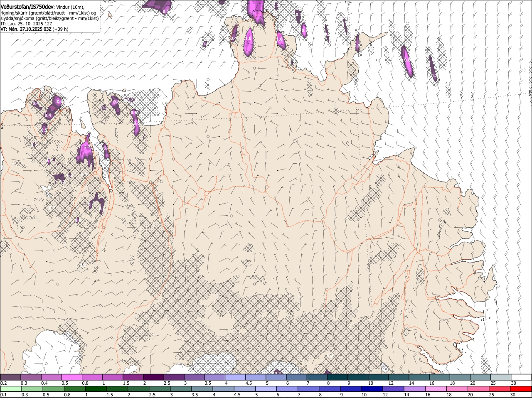Screen dimensions: 532x398
Task: Click the medium blue 8–9 rain scale swatch
Action: (330, 389)
